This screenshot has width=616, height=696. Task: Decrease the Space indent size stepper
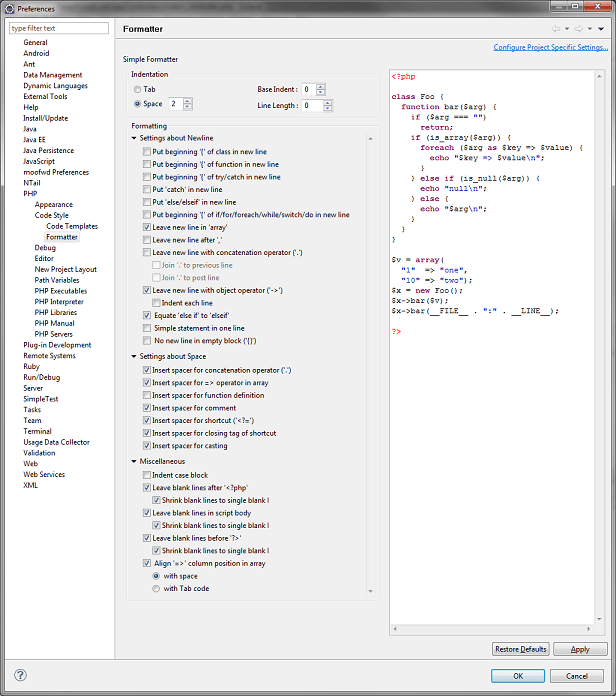pos(188,107)
